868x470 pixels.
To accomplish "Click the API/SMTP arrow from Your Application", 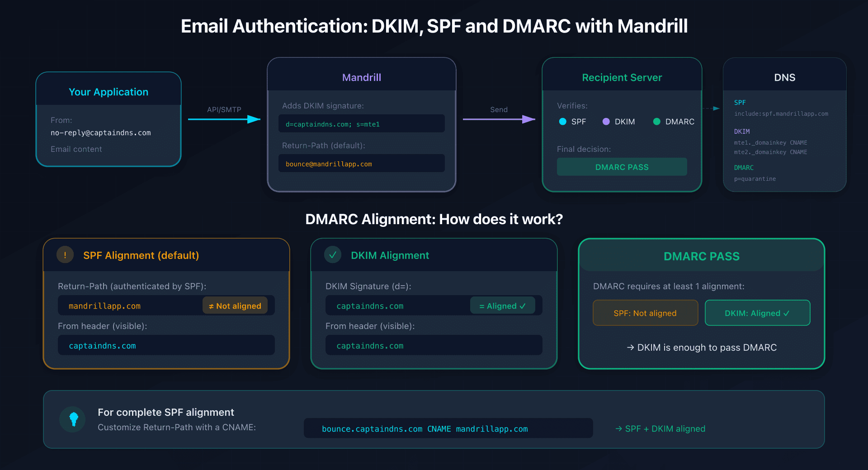I will click(224, 120).
